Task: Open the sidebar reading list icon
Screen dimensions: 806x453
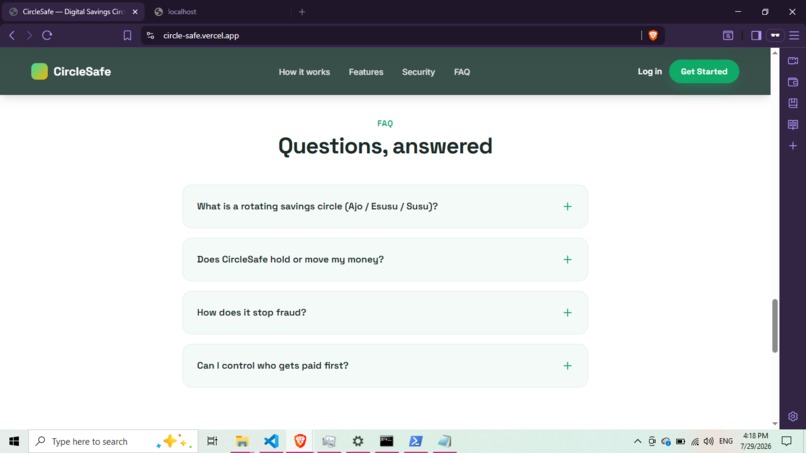Action: tap(793, 124)
